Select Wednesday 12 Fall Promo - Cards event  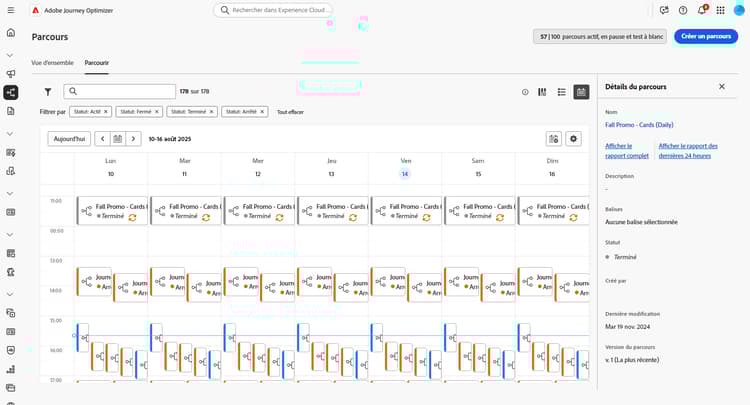click(259, 210)
